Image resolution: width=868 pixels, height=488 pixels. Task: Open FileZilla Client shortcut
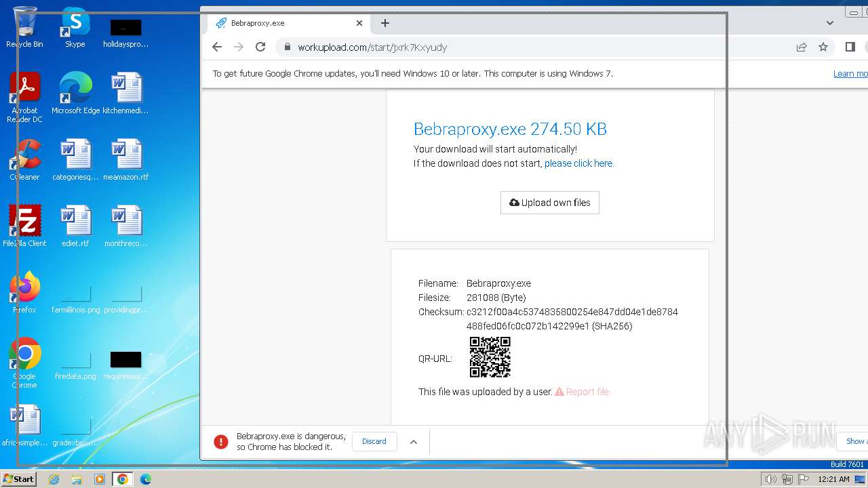(x=24, y=226)
